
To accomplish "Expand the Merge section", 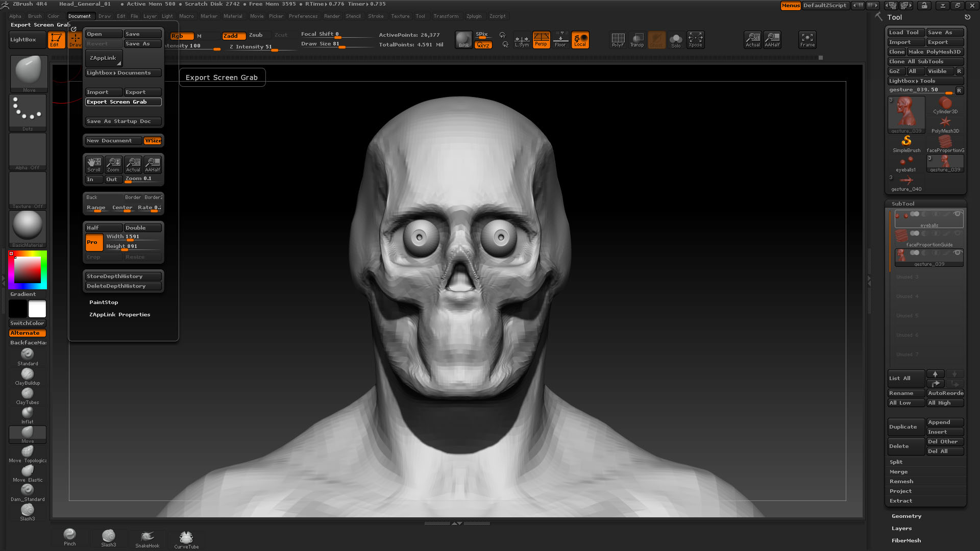I will click(x=898, y=472).
